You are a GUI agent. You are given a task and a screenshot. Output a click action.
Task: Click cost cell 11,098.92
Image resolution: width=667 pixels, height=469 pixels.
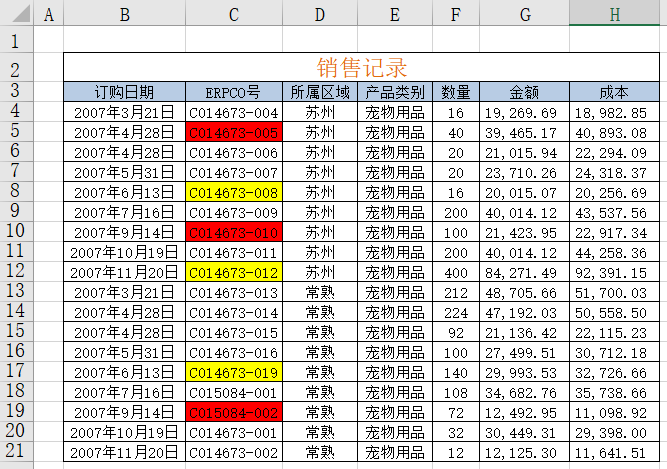(x=614, y=412)
